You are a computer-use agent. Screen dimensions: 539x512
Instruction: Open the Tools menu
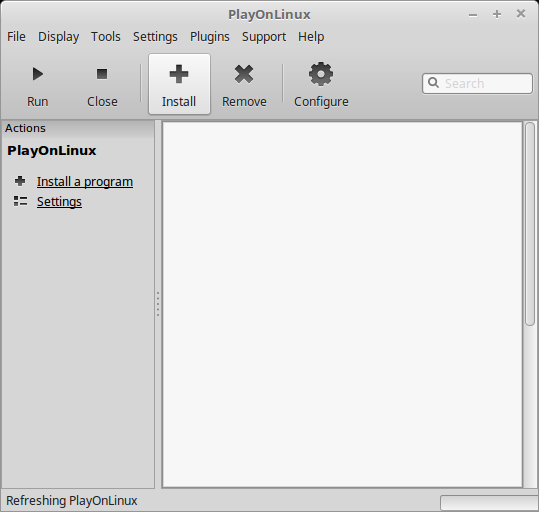coord(106,36)
